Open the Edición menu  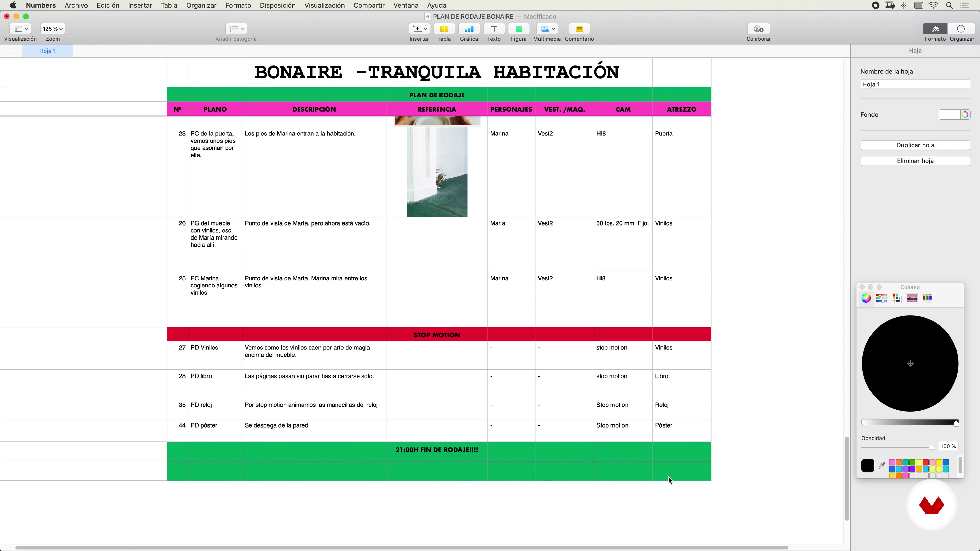108,5
